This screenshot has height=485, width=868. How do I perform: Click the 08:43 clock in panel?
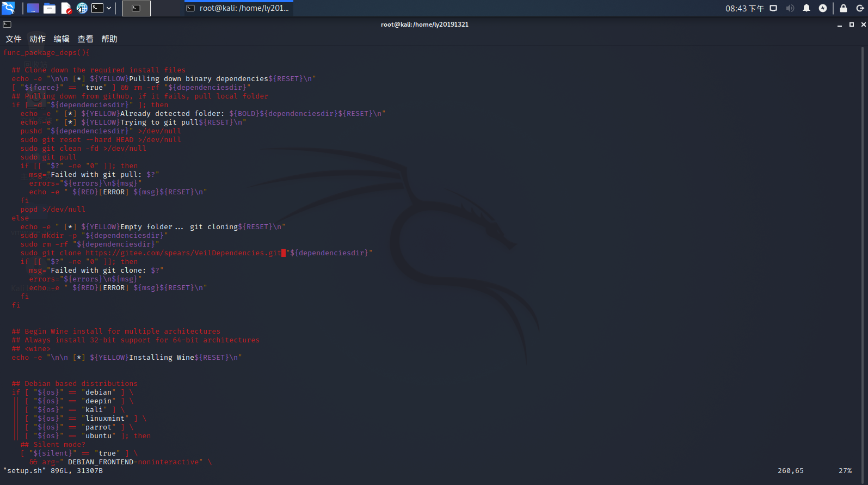tap(744, 8)
